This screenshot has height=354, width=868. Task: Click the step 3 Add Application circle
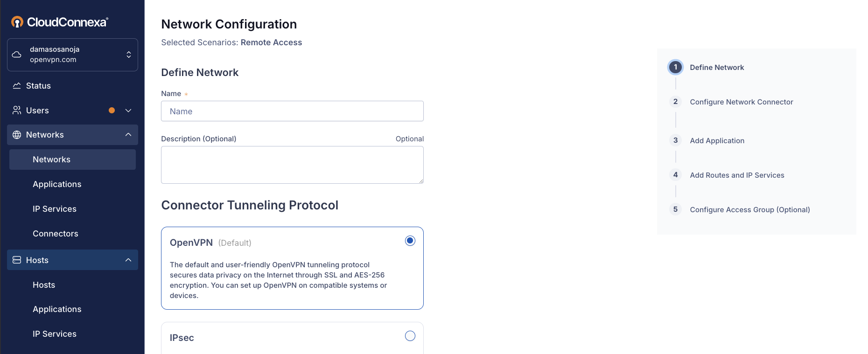[675, 140]
